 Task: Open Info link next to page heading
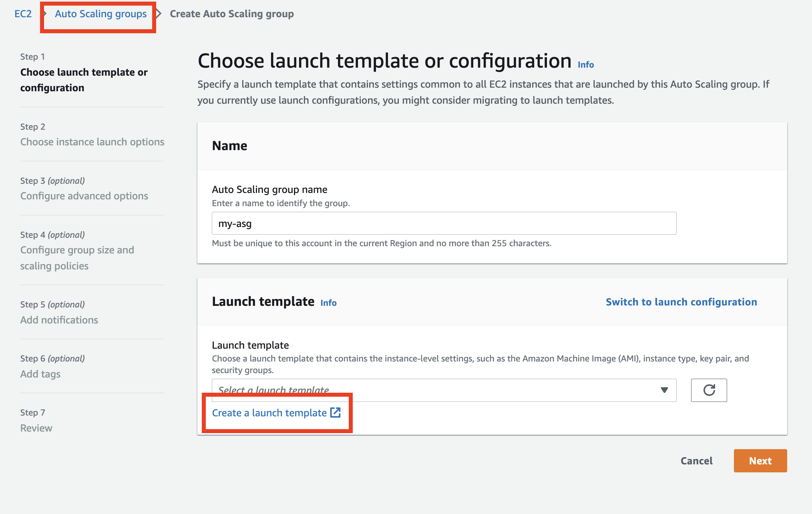[x=586, y=64]
